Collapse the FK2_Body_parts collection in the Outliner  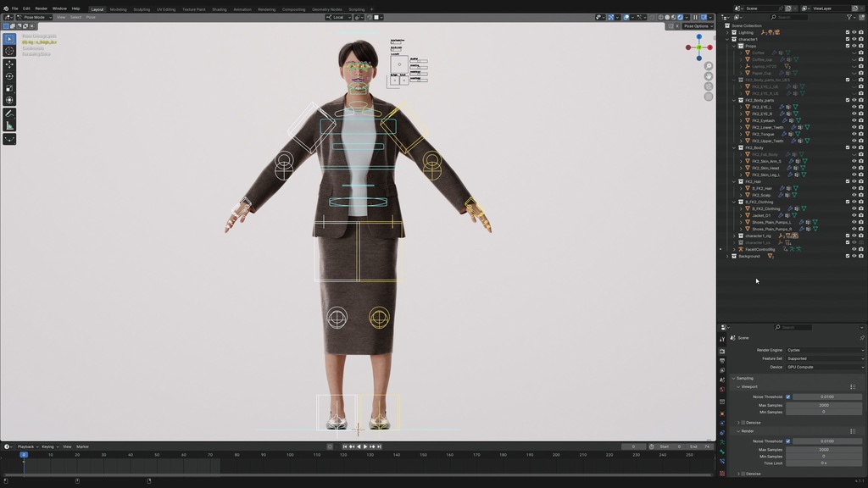(x=734, y=100)
